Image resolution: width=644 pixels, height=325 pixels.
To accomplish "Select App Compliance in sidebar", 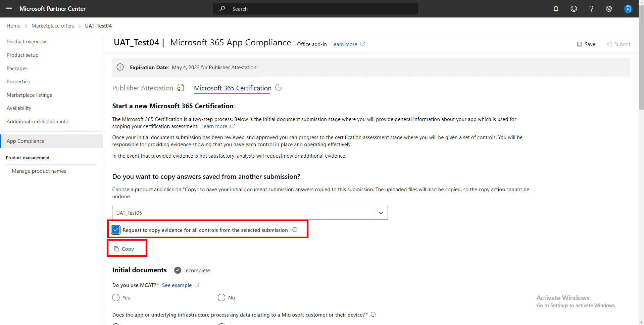I will point(51,141).
